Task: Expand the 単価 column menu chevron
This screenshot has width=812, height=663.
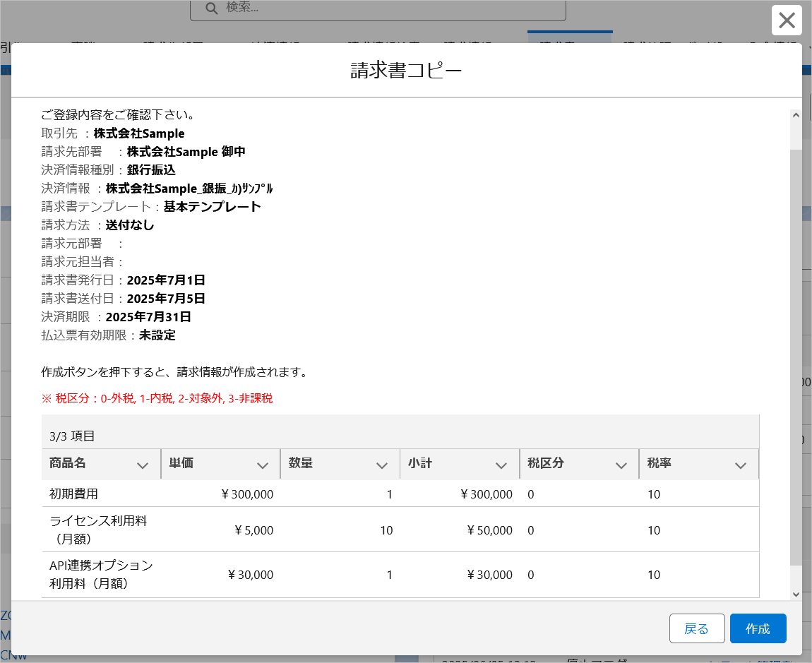Action: point(263,465)
